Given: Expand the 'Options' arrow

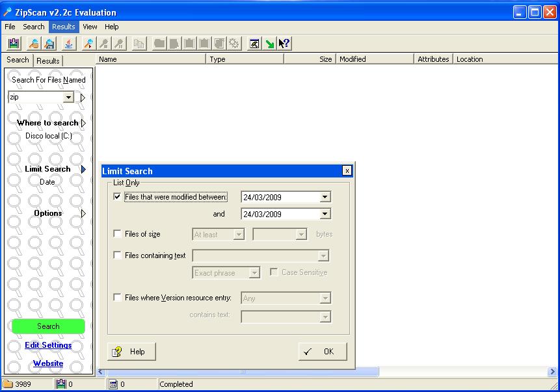Looking at the screenshot, I should [83, 213].
